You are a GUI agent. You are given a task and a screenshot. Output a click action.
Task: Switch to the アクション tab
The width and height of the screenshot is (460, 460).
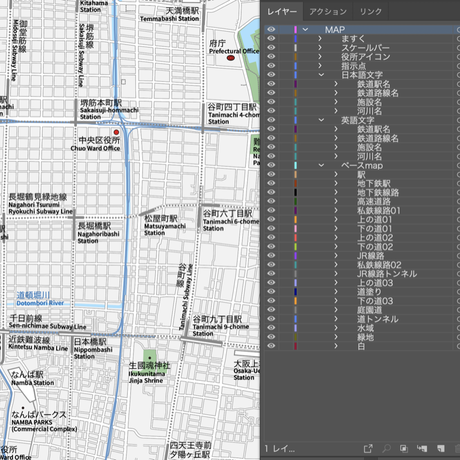[328, 12]
